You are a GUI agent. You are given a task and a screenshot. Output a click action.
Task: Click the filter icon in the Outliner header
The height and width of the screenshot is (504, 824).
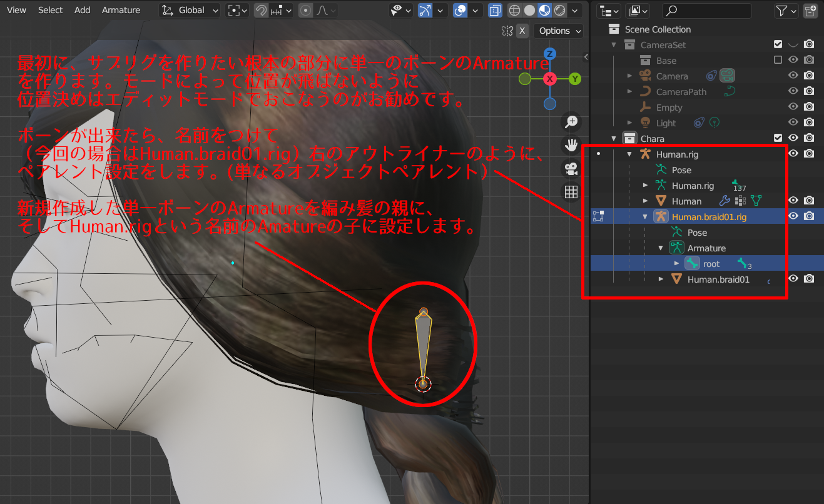[782, 11]
